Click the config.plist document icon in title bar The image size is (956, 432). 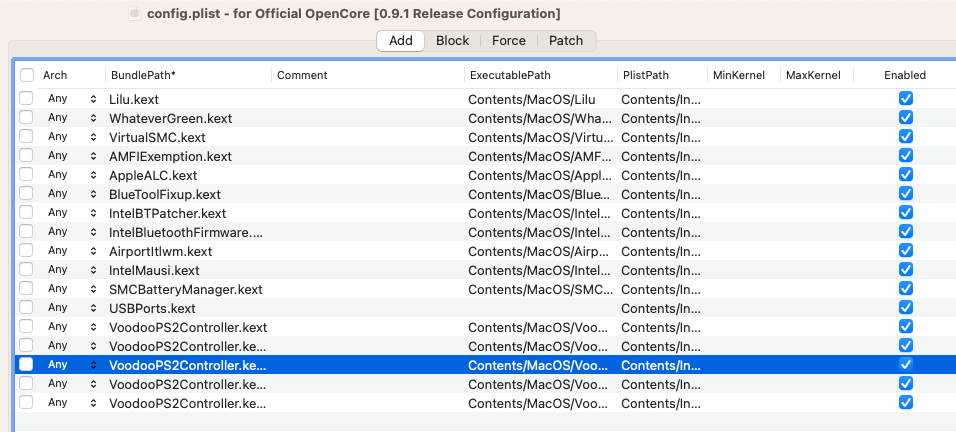[136, 13]
